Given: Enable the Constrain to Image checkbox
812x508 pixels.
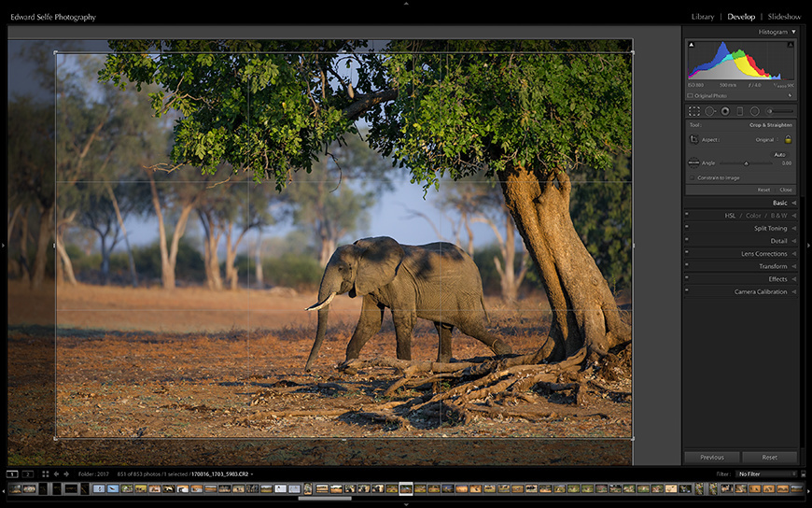Looking at the screenshot, I should pos(692,177).
